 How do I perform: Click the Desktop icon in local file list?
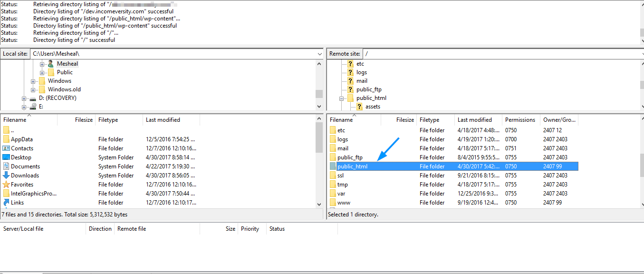click(x=6, y=157)
